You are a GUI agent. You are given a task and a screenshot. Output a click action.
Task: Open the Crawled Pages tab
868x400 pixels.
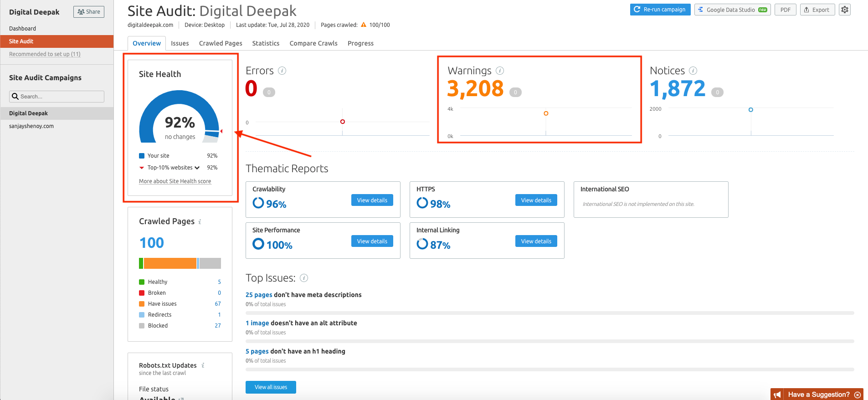tap(221, 43)
